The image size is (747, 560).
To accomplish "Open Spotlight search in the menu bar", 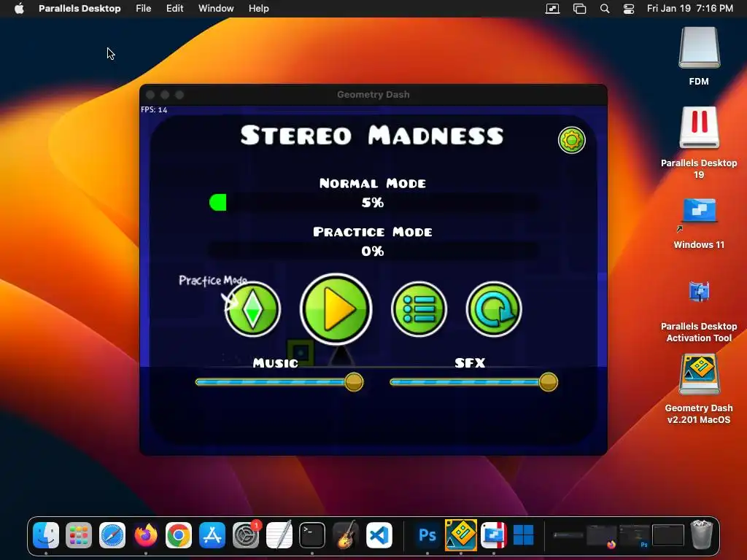I will point(605,9).
